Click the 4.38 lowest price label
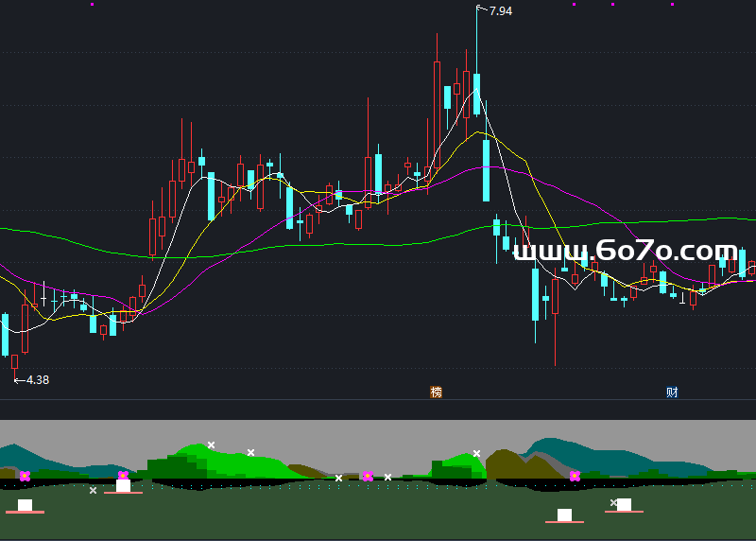This screenshot has width=756, height=541. coord(36,379)
